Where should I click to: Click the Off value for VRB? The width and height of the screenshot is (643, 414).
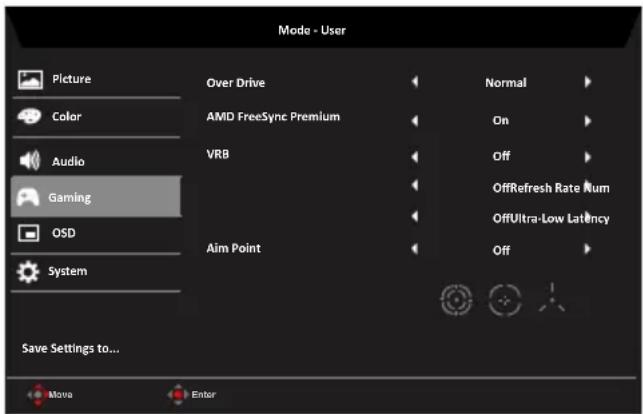click(502, 156)
